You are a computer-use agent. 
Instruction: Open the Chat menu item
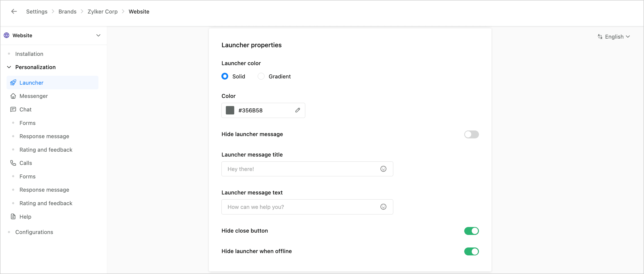(26, 109)
